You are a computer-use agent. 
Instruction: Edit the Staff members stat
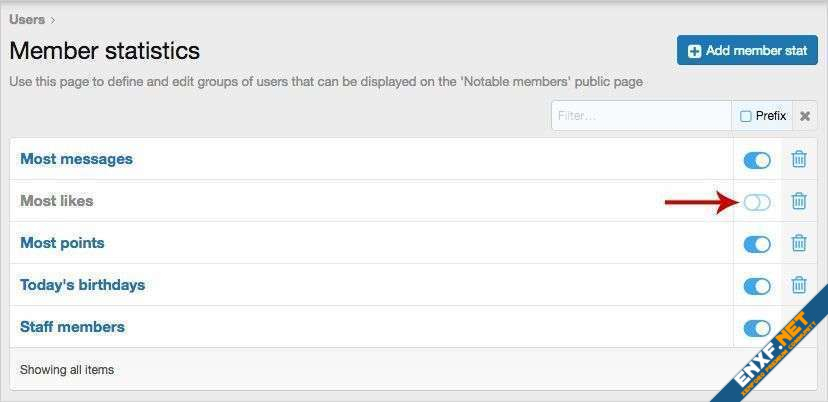(72, 327)
